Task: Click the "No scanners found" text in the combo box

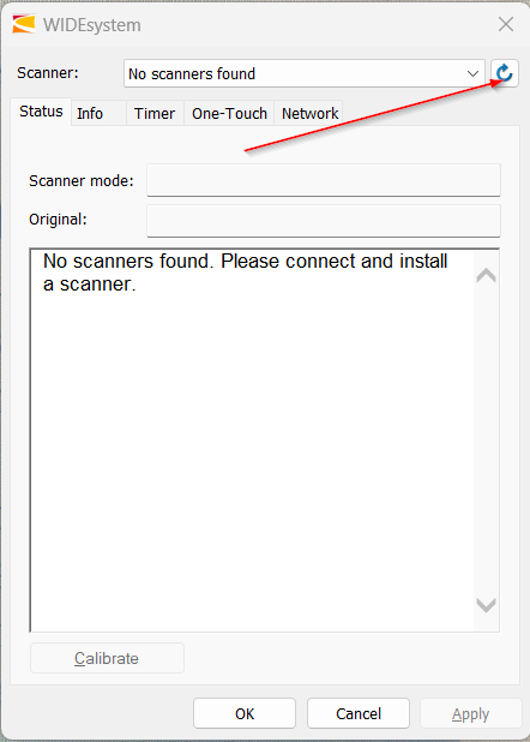Action: click(x=192, y=74)
